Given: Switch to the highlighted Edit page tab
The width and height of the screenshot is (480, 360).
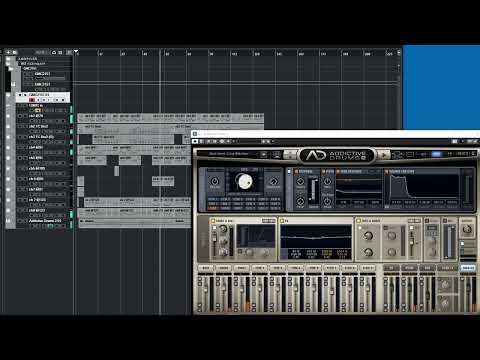Looking at the screenshot, I should pos(436,154).
